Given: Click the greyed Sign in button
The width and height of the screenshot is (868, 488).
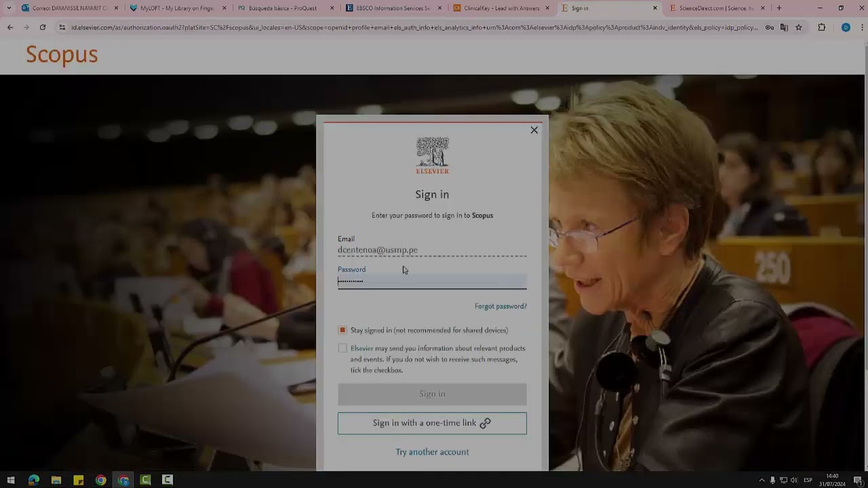Looking at the screenshot, I should point(432,394).
